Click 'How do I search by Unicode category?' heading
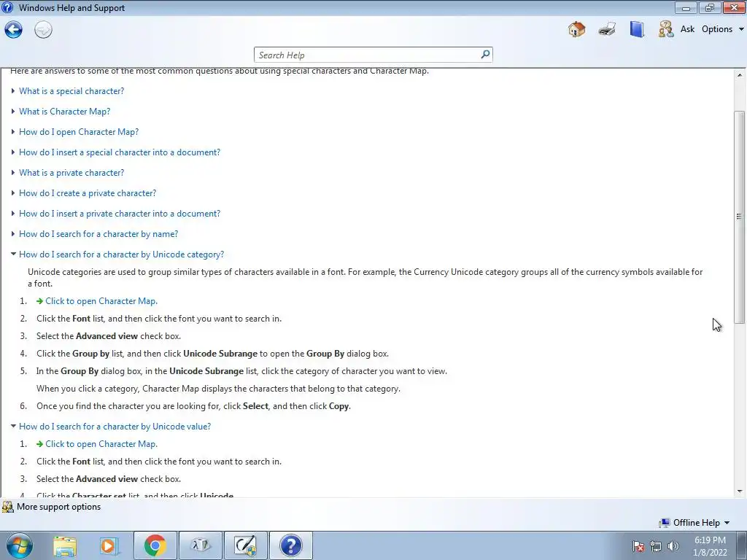Screen dimensions: 747x560 point(122,254)
